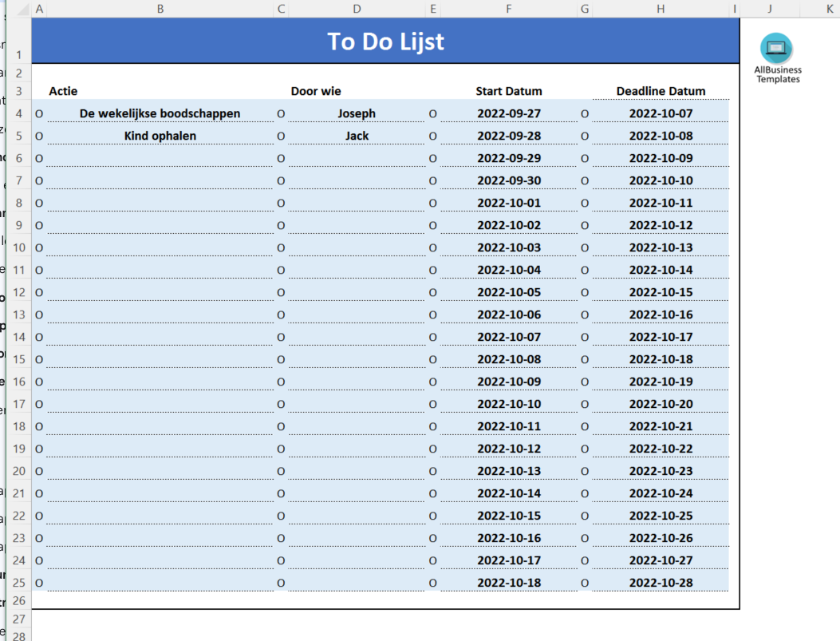Click start date 2022-10-02

[x=508, y=225]
